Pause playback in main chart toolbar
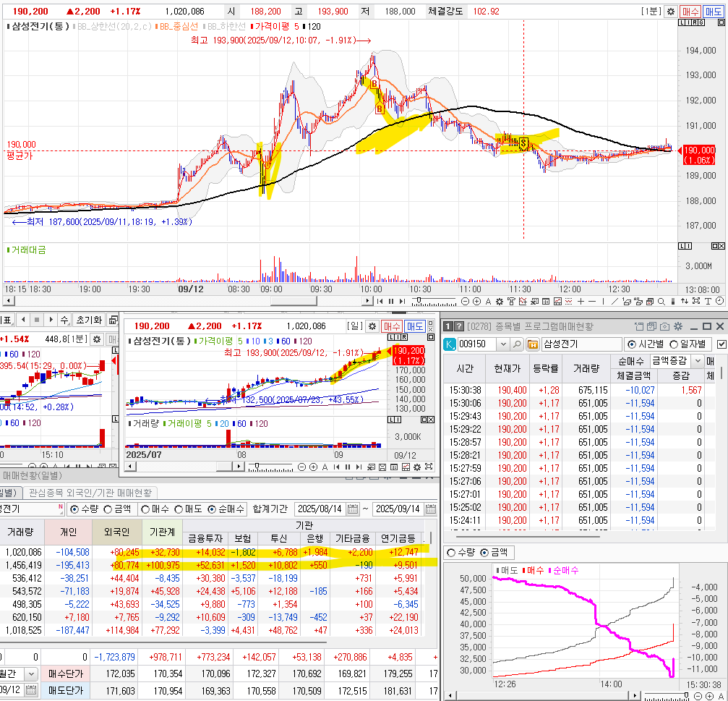The height and width of the screenshot is (701, 728). (391, 302)
